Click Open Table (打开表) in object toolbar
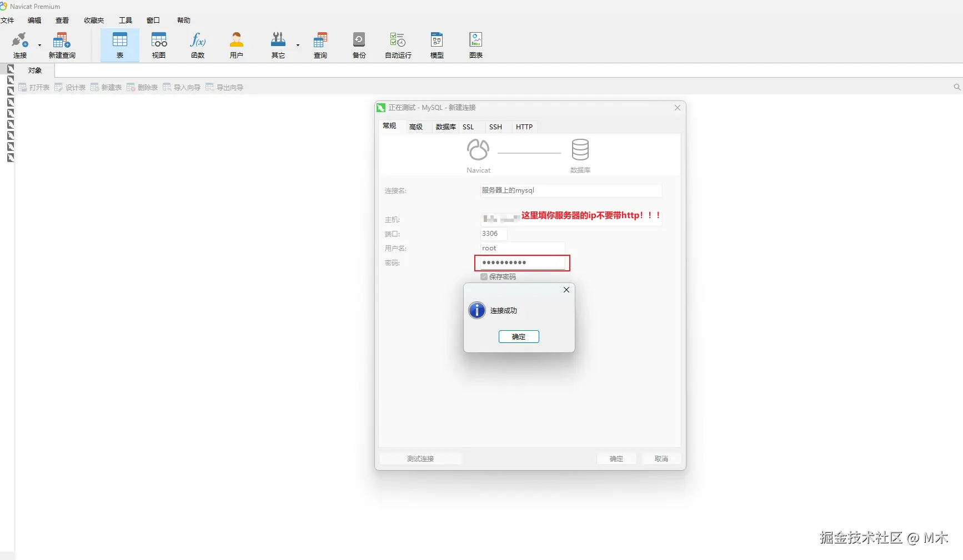 pyautogui.click(x=34, y=87)
